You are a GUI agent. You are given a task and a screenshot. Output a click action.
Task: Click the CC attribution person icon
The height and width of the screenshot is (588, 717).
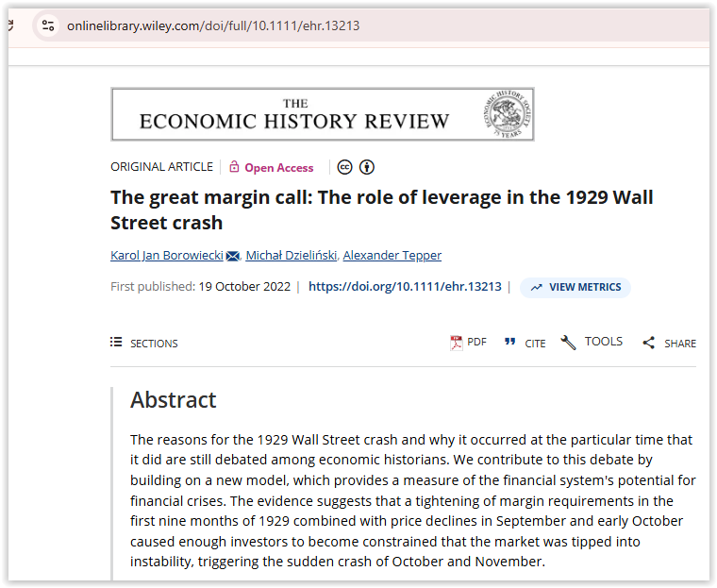coord(367,167)
